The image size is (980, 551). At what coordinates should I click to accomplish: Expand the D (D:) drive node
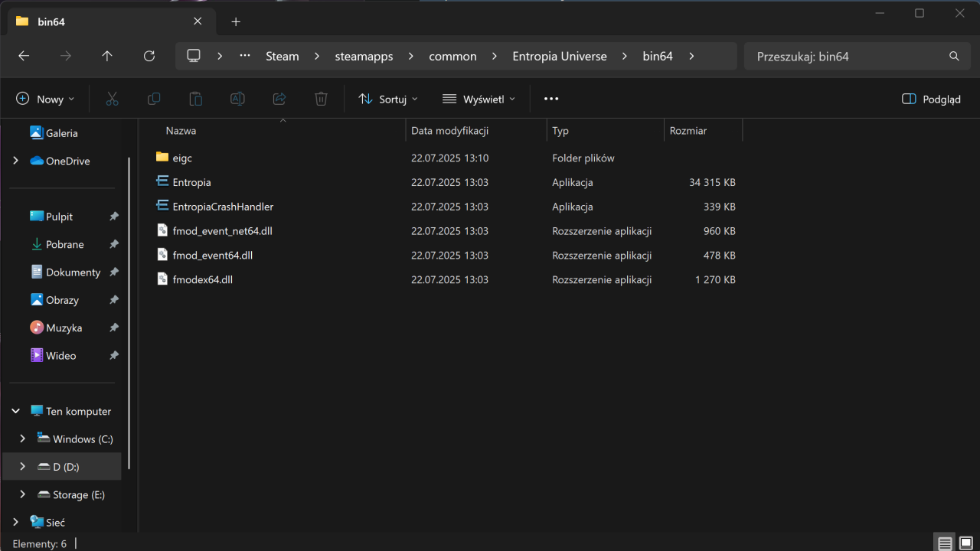22,467
